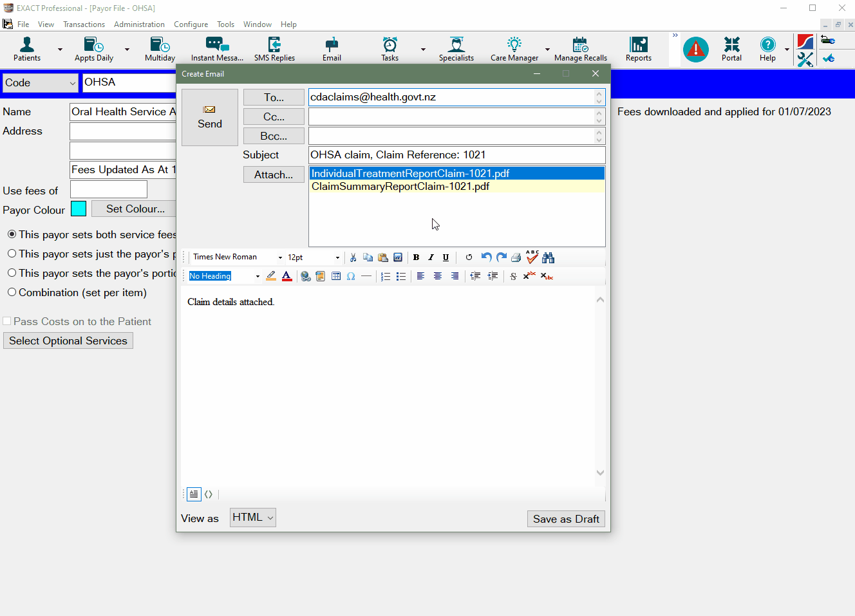The image size is (855, 616).
Task: Click the binoculars find icon
Action: 548,257
